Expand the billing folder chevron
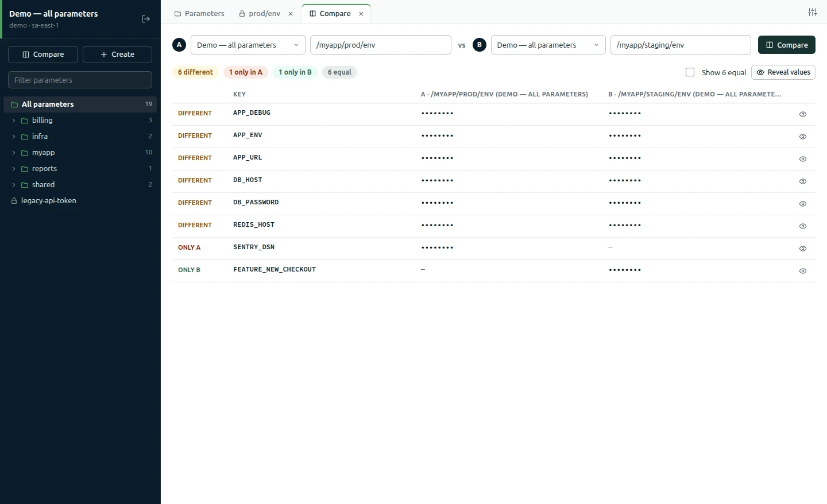Image resolution: width=827 pixels, height=504 pixels. click(x=14, y=121)
